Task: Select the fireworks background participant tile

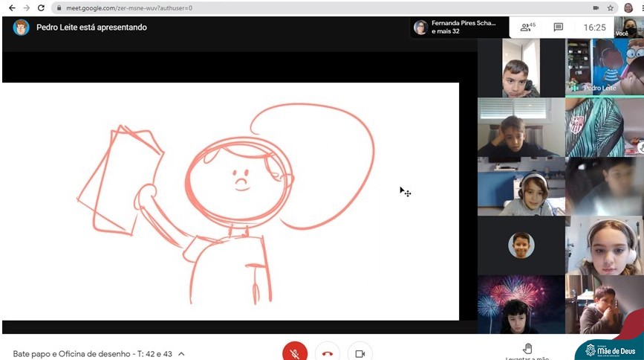Action: click(521, 304)
